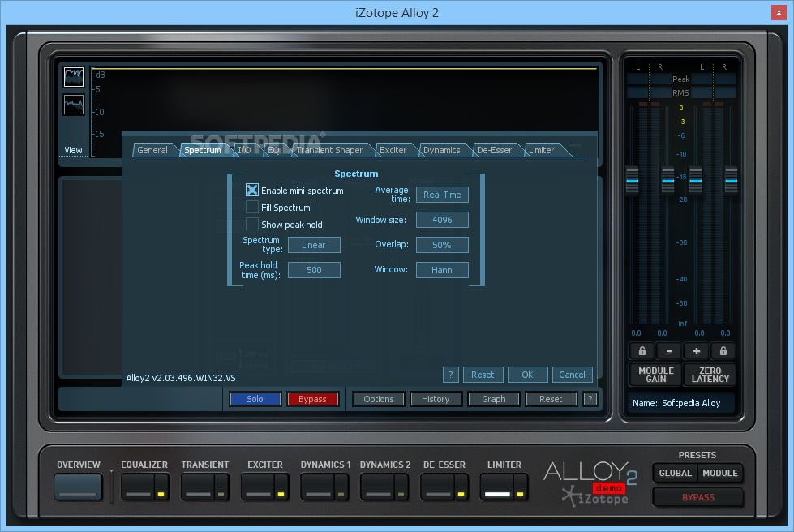The height and width of the screenshot is (532, 794).
Task: Open Spectrum type Linear dropdown
Action: tap(314, 245)
